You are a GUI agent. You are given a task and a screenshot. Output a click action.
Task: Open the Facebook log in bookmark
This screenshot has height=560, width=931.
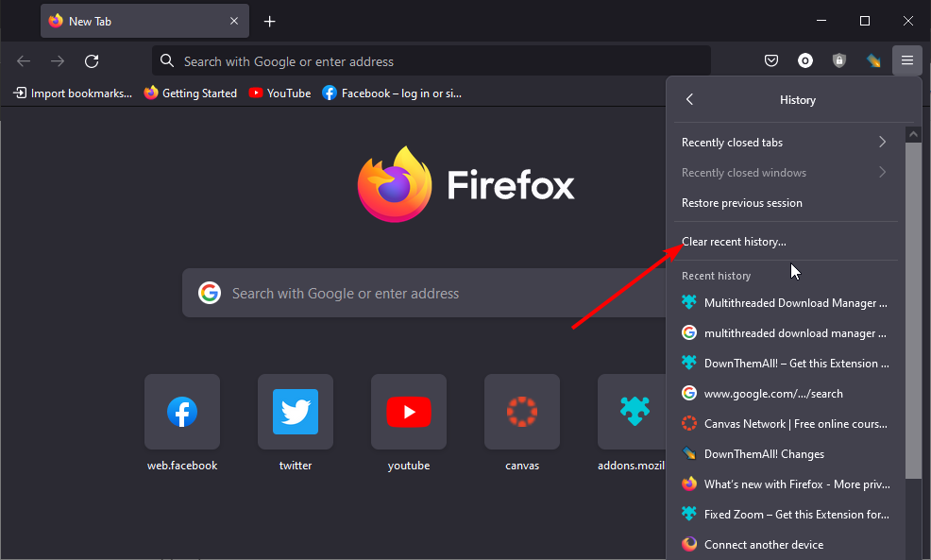pos(392,93)
